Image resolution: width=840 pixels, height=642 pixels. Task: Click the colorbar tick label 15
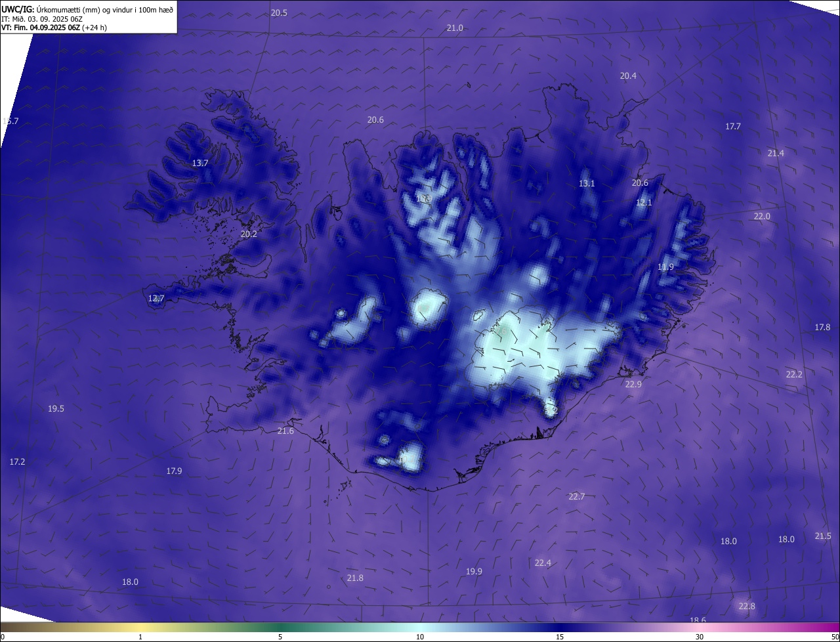point(560,637)
